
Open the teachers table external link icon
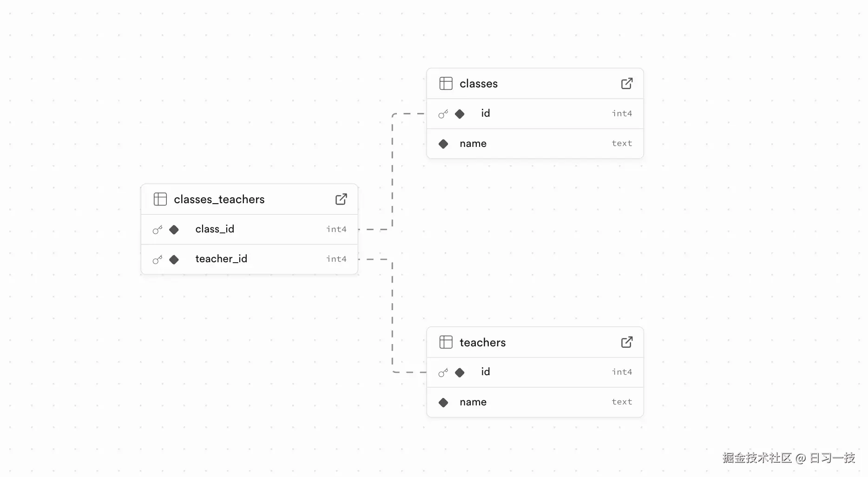tap(626, 343)
